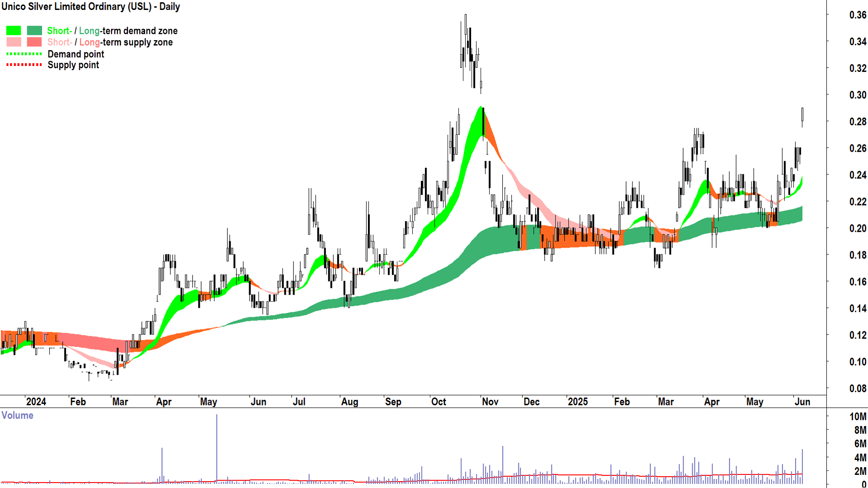
Task: Click the 'term demand zone' legend text
Action: (x=140, y=31)
